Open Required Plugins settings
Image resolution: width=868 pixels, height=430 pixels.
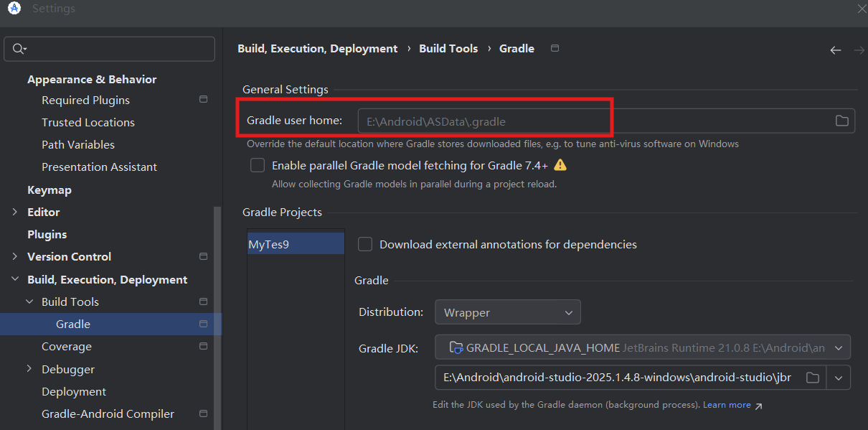coord(85,100)
